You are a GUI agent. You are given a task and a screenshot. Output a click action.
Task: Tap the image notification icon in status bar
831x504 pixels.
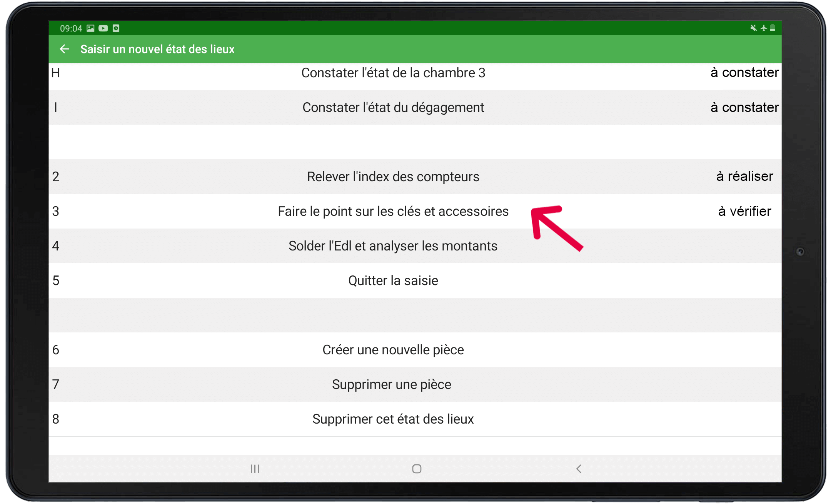(x=90, y=28)
